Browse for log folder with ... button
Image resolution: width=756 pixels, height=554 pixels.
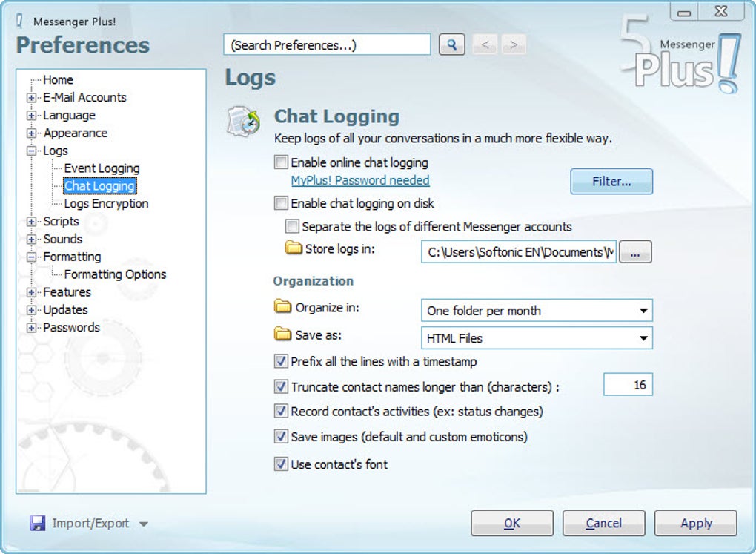pyautogui.click(x=635, y=252)
